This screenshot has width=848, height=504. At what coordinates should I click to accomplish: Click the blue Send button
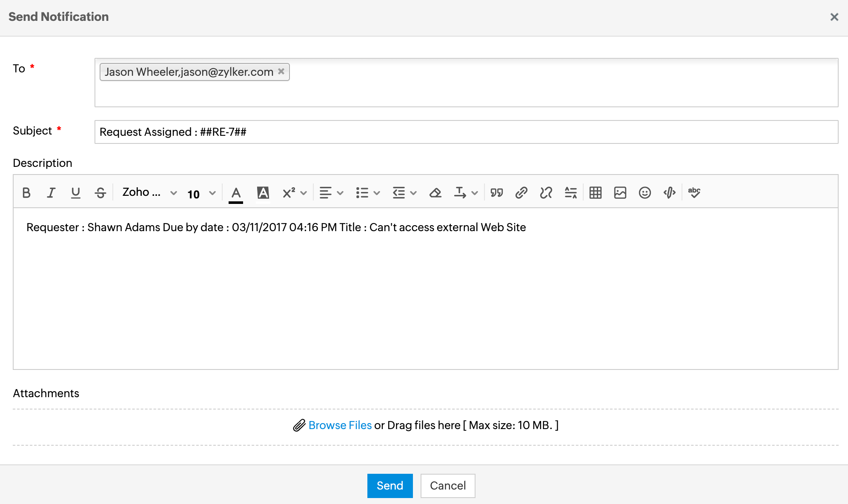pyautogui.click(x=390, y=486)
